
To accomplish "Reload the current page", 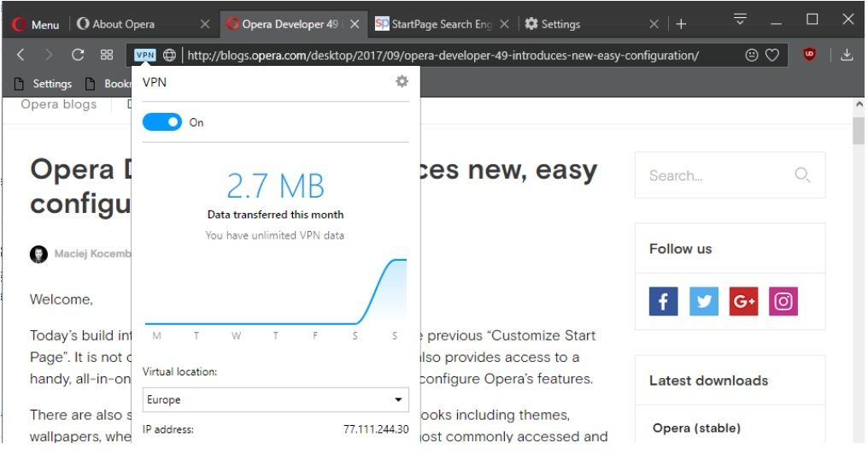I will point(78,55).
